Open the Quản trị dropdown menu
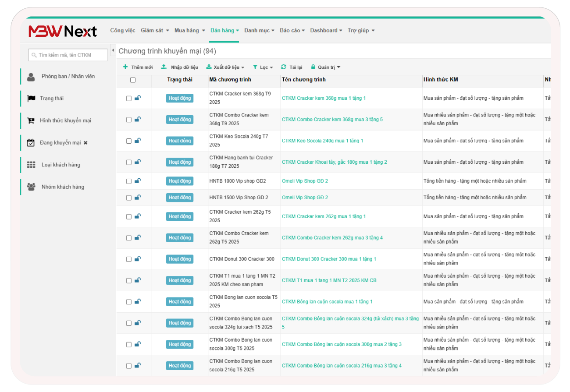Image resolution: width=570 pixels, height=392 pixels. click(x=325, y=67)
